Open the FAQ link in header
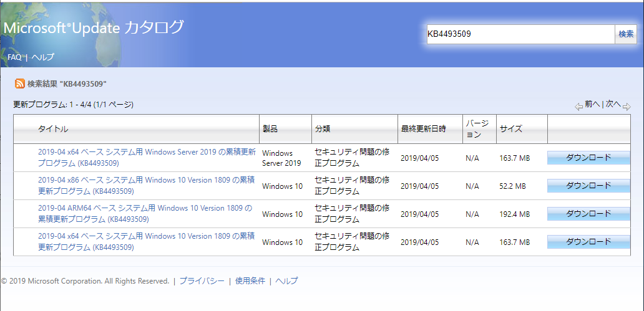Image resolution: width=644 pixels, height=311 pixels. pos(14,57)
